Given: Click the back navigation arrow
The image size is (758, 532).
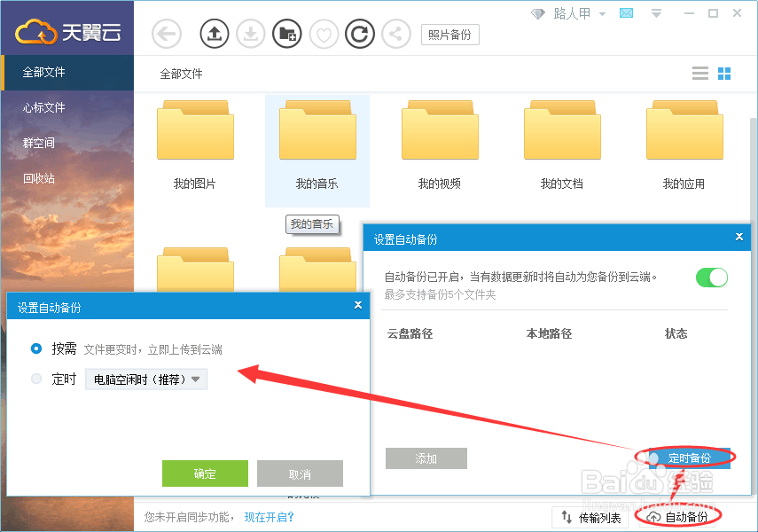Looking at the screenshot, I should pyautogui.click(x=166, y=34).
